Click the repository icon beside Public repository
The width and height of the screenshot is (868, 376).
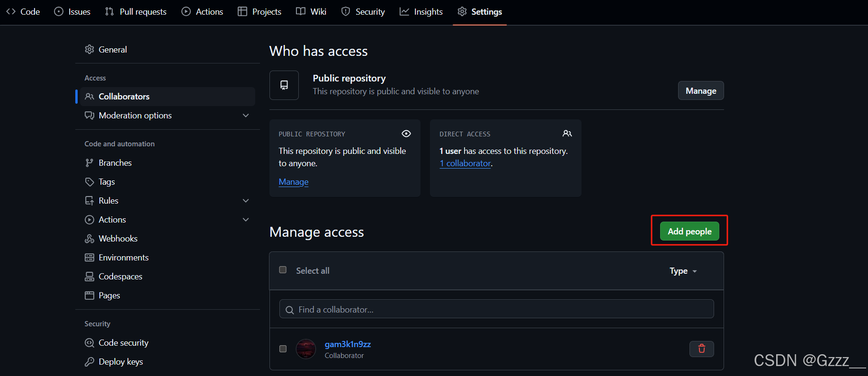284,85
